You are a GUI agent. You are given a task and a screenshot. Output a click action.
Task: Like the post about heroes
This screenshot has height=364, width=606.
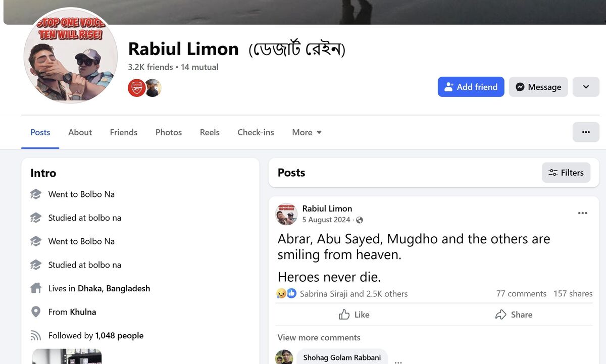coord(354,315)
